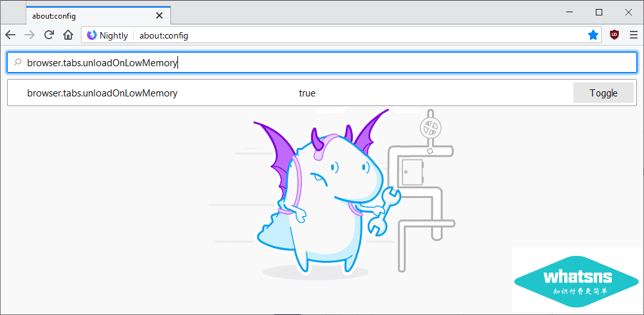Click the whatsns logo badge
Viewport: 644px width, 315px height.
[x=577, y=280]
